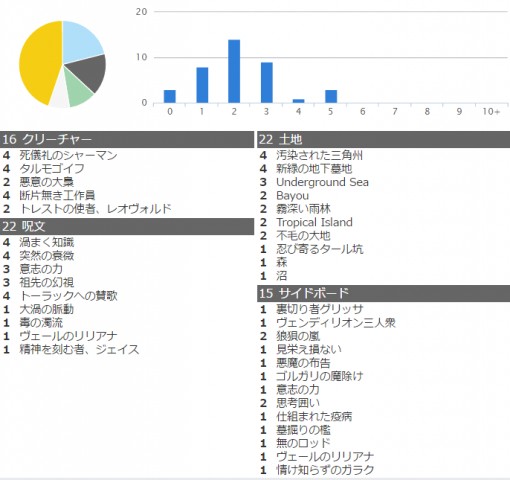Click the 16 クリーチャー section header

point(127,139)
